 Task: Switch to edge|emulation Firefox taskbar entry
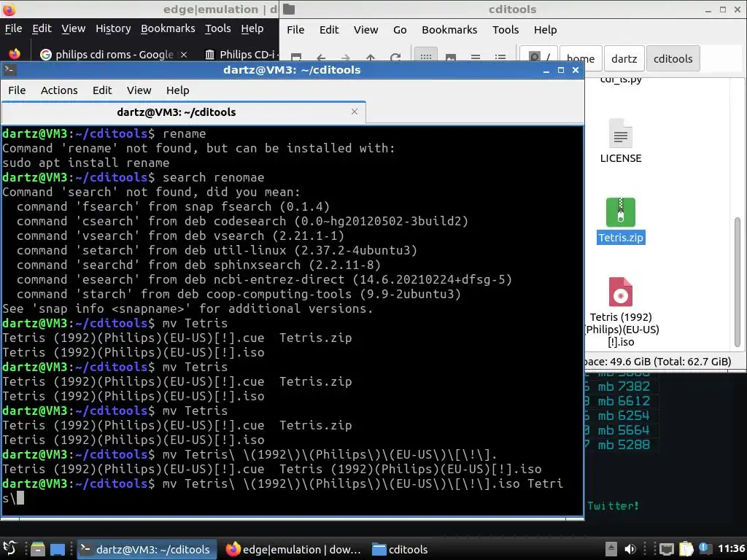[x=294, y=549]
